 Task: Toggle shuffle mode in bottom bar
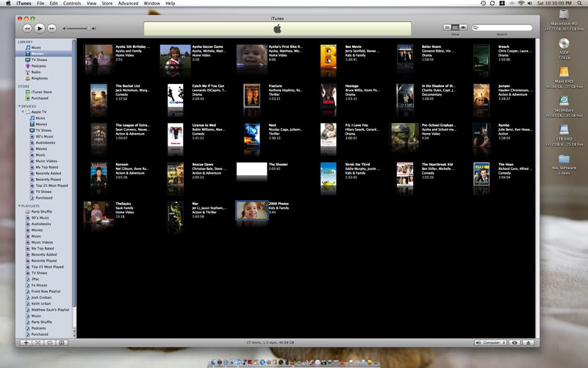point(38,342)
